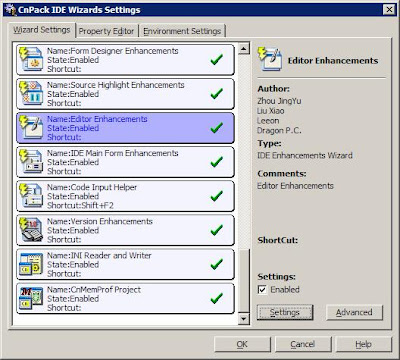Toggle the green checkmark of CnMemProf Project

click(x=217, y=298)
